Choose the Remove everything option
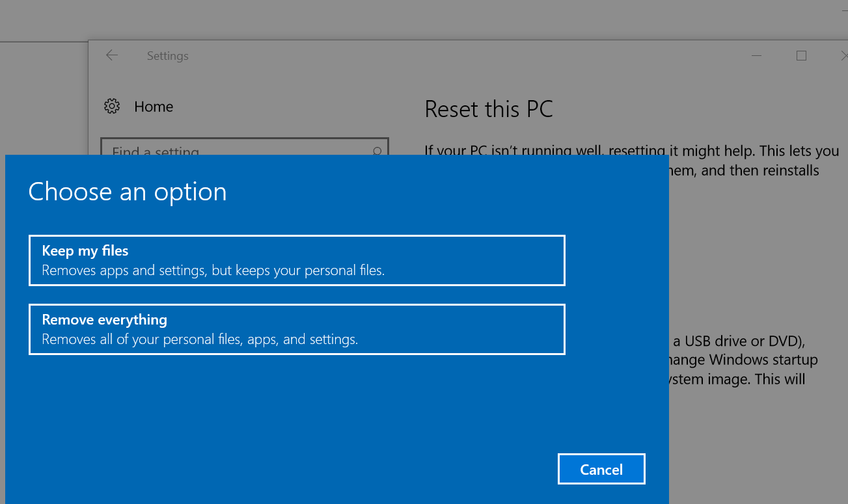This screenshot has height=504, width=848. coord(297,329)
